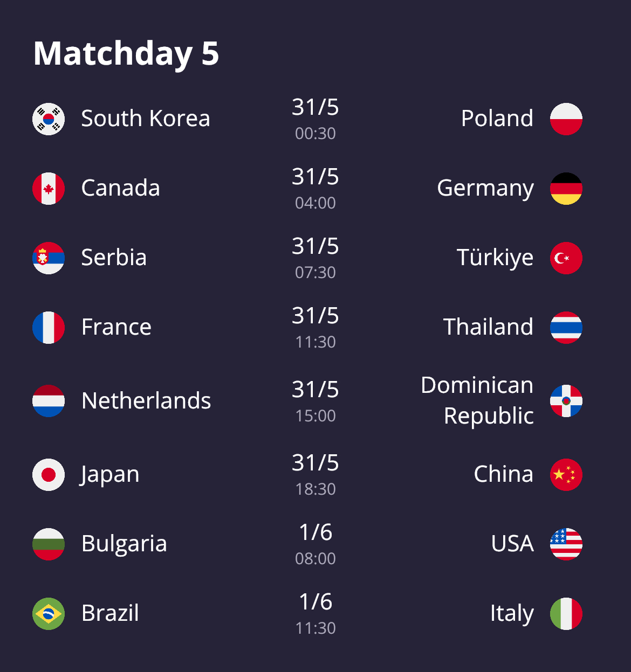
Task: Open the Brazil vs Italy 1/6 match time
Action: click(x=315, y=614)
